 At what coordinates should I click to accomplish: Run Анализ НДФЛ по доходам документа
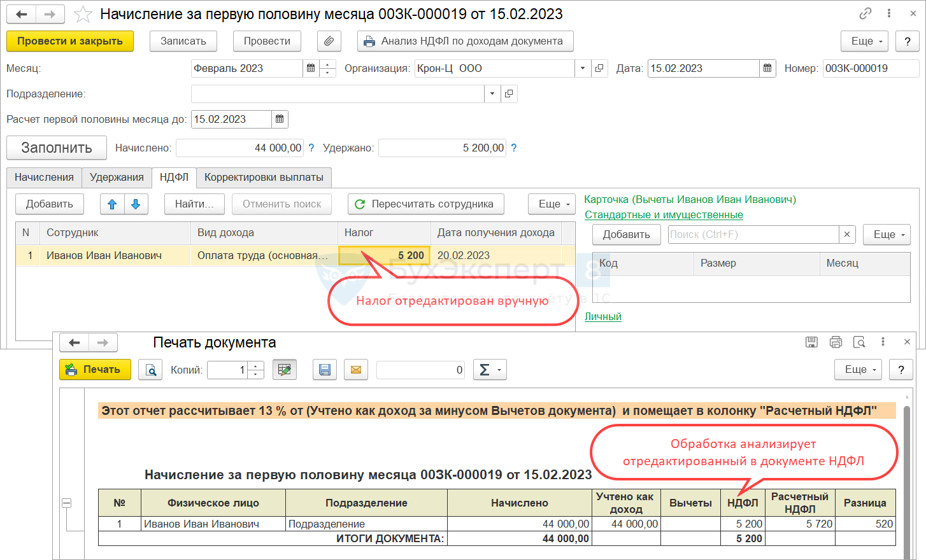(x=465, y=41)
